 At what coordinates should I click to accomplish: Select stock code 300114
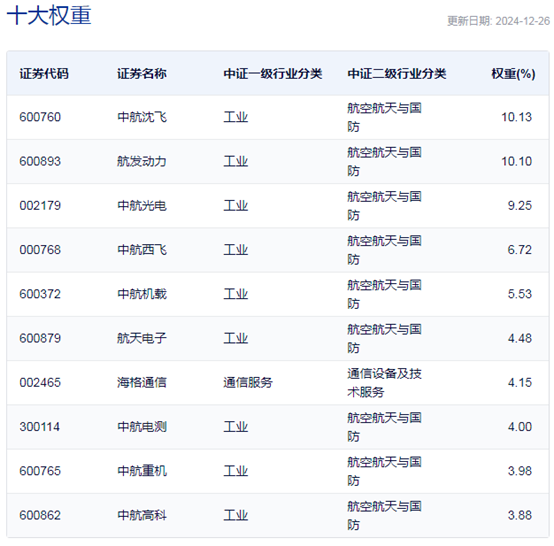click(40, 427)
